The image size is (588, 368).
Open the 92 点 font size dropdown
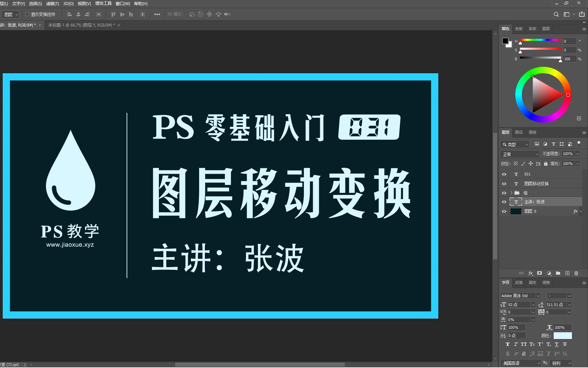click(533, 305)
